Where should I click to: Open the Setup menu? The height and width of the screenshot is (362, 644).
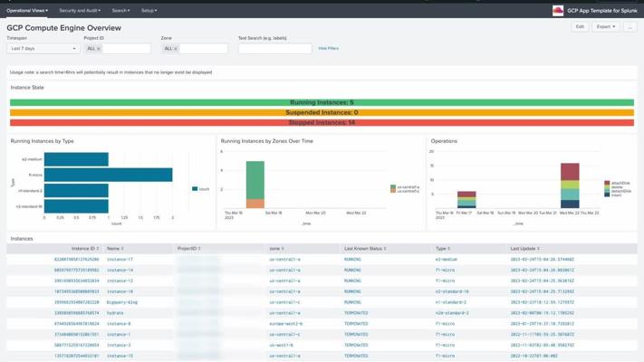tap(148, 11)
